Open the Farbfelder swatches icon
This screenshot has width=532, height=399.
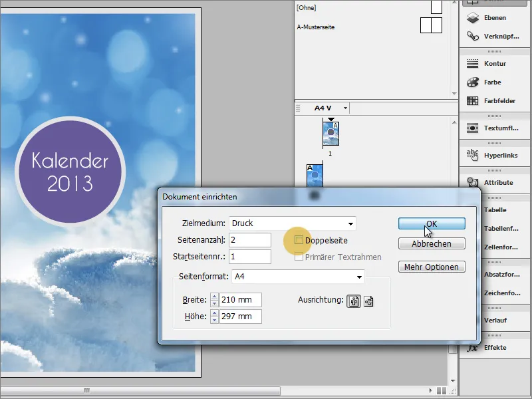473,101
